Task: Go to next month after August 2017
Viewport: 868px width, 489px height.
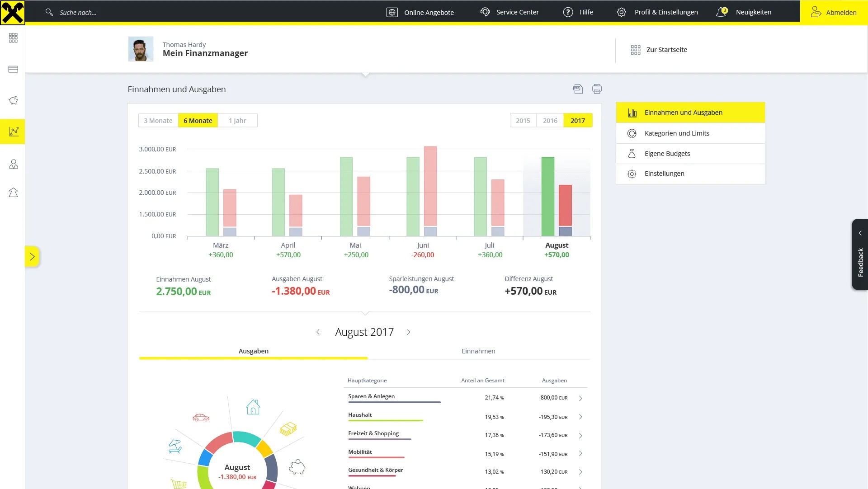Action: click(408, 332)
